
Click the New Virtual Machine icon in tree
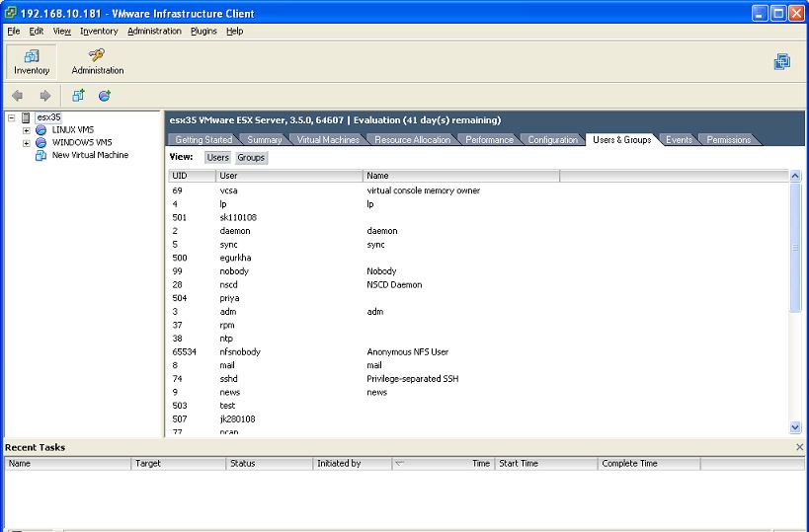(x=40, y=155)
